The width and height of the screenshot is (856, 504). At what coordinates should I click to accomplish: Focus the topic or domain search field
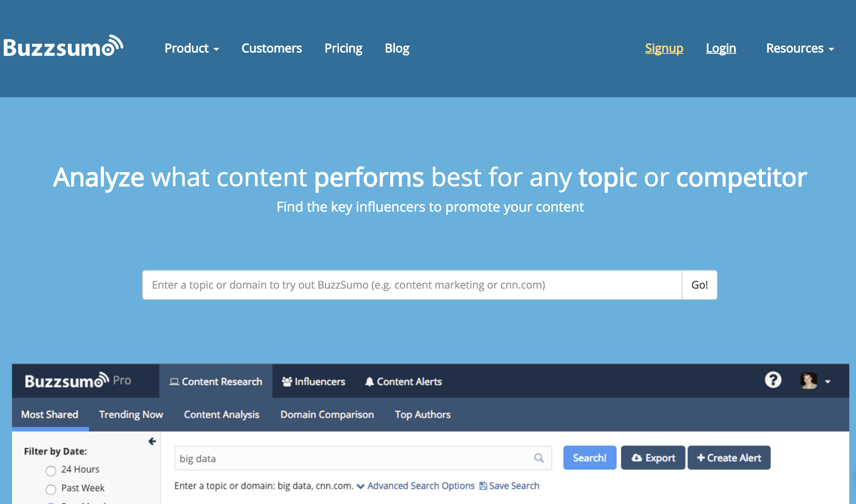point(412,285)
